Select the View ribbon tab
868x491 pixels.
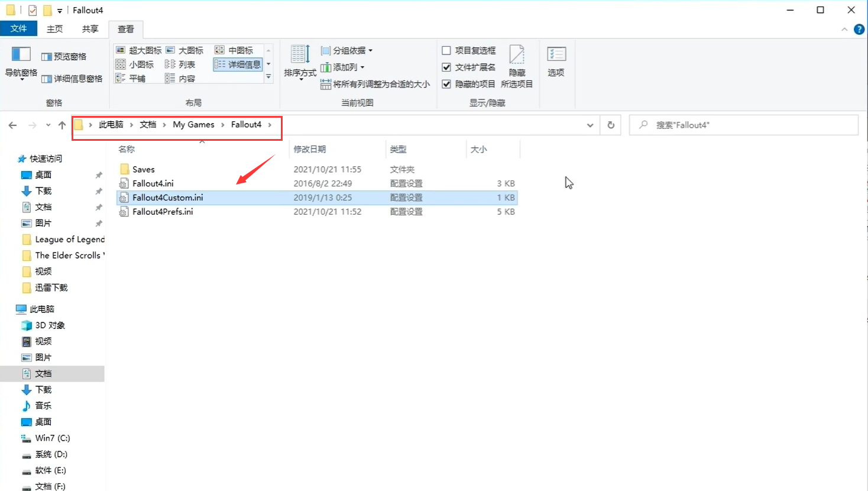[x=125, y=29]
